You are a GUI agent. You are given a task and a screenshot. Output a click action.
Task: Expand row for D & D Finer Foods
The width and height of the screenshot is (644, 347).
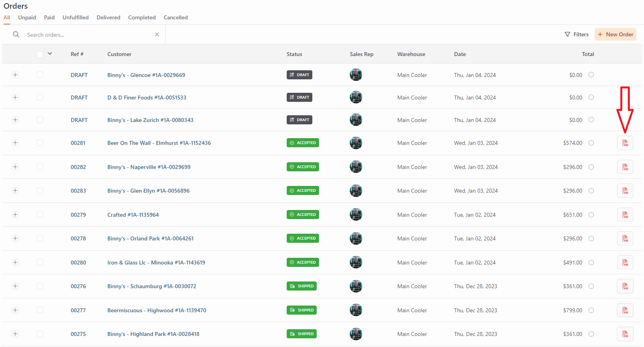click(x=15, y=97)
